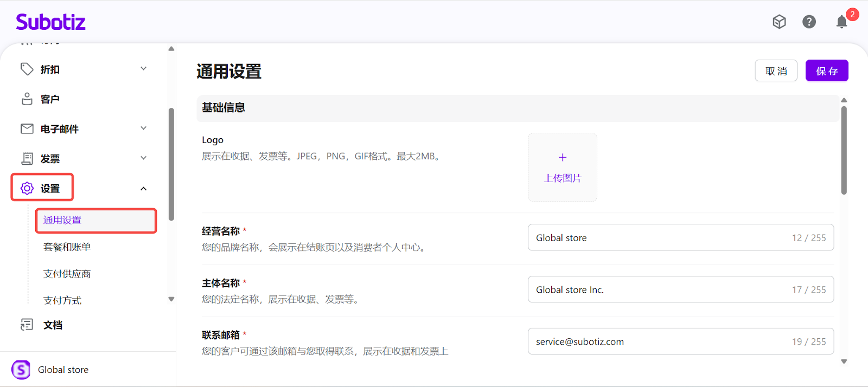This screenshot has width=868, height=387.
Task: Click the Subotiz logo
Action: tap(50, 22)
